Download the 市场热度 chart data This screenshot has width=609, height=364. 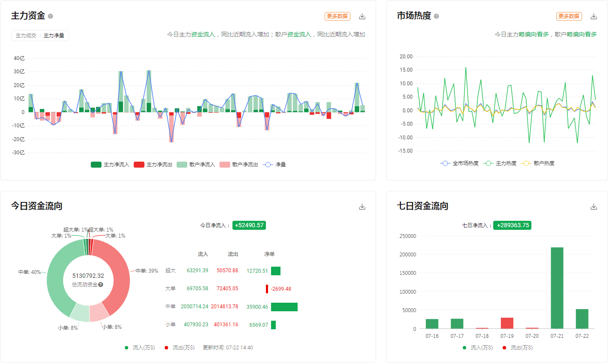[x=594, y=16]
